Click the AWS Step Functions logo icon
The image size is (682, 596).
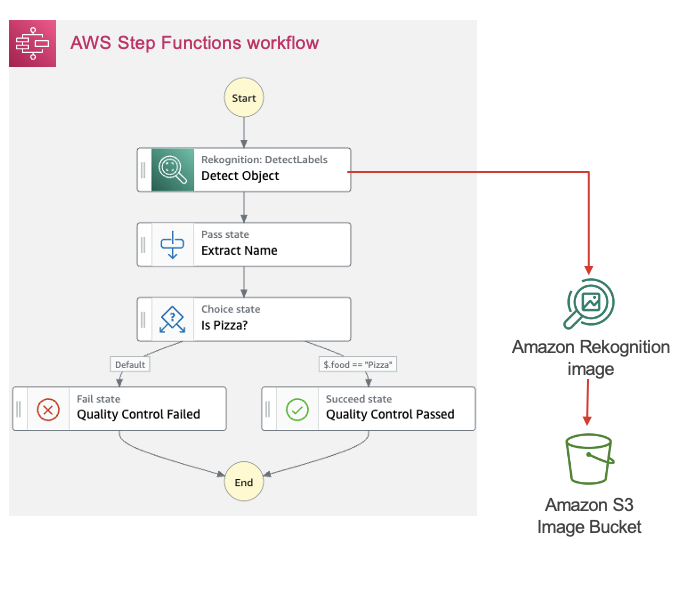click(33, 44)
